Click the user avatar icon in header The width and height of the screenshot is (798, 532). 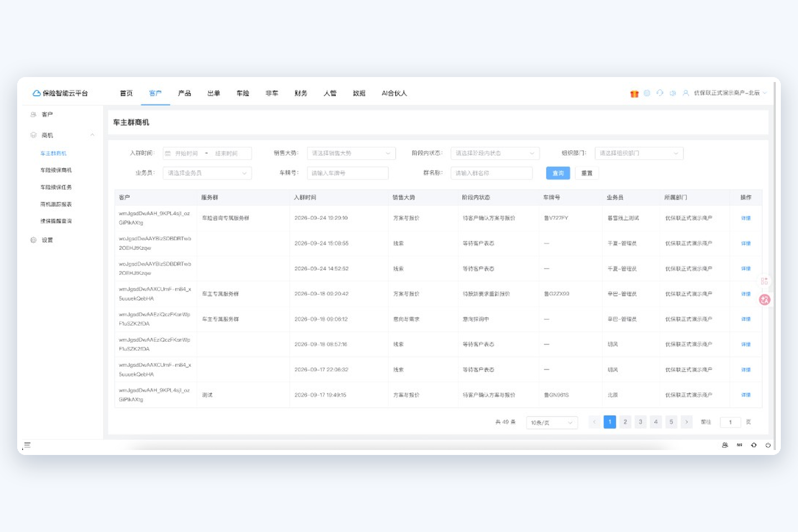tap(686, 93)
